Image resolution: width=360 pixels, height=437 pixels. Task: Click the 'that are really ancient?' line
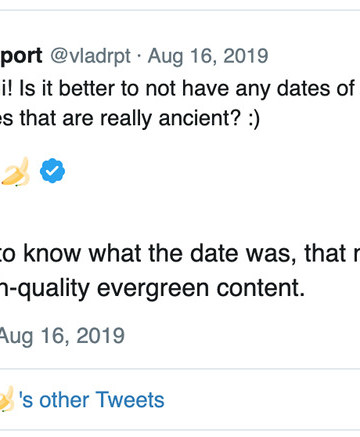(130, 119)
